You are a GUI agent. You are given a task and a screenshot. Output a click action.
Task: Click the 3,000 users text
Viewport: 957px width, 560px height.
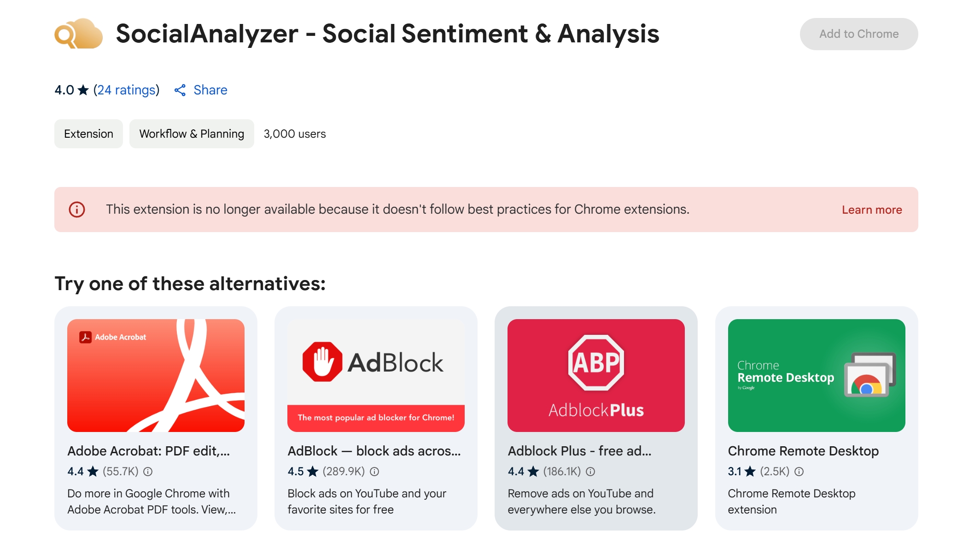point(294,134)
